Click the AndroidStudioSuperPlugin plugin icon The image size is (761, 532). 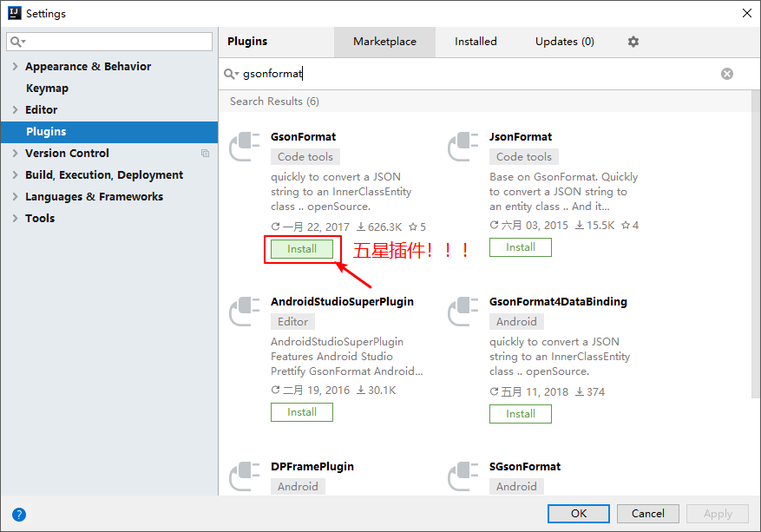point(245,312)
